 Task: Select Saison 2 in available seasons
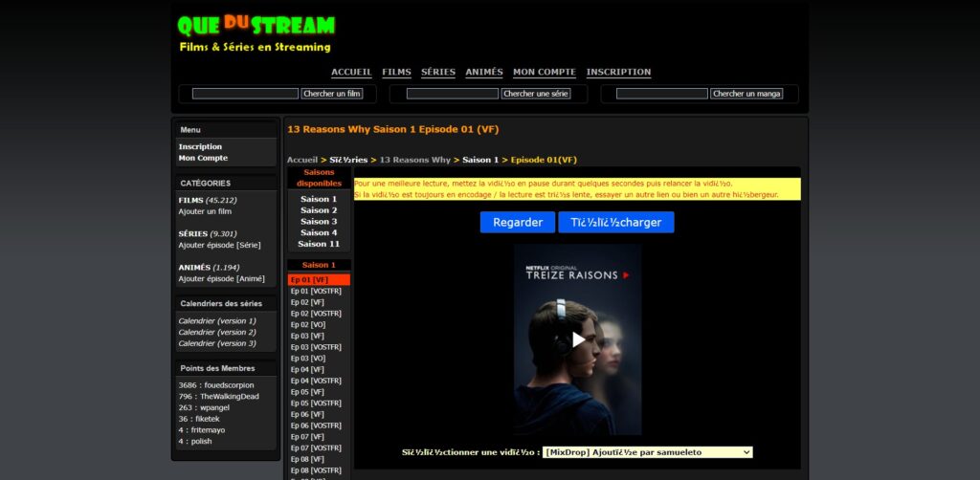click(319, 210)
